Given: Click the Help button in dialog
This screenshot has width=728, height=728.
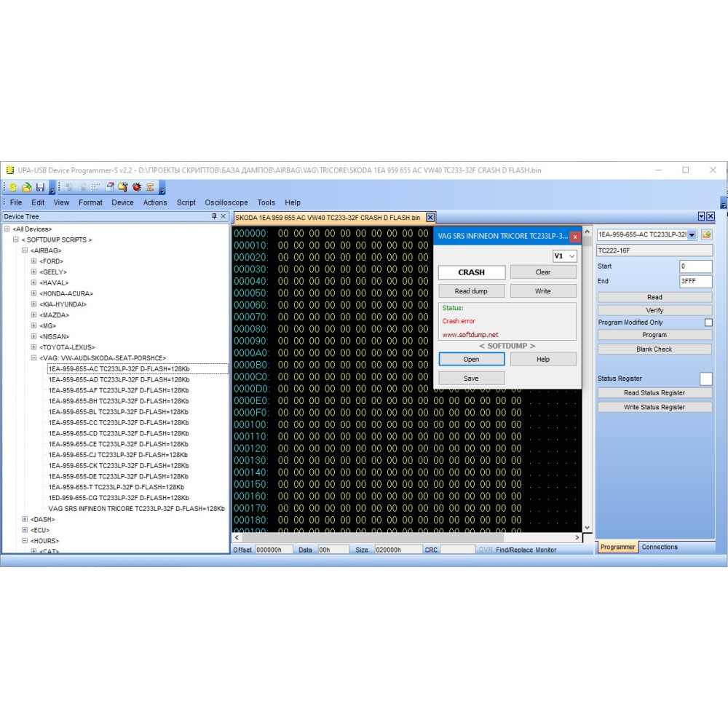Looking at the screenshot, I should coord(543,360).
